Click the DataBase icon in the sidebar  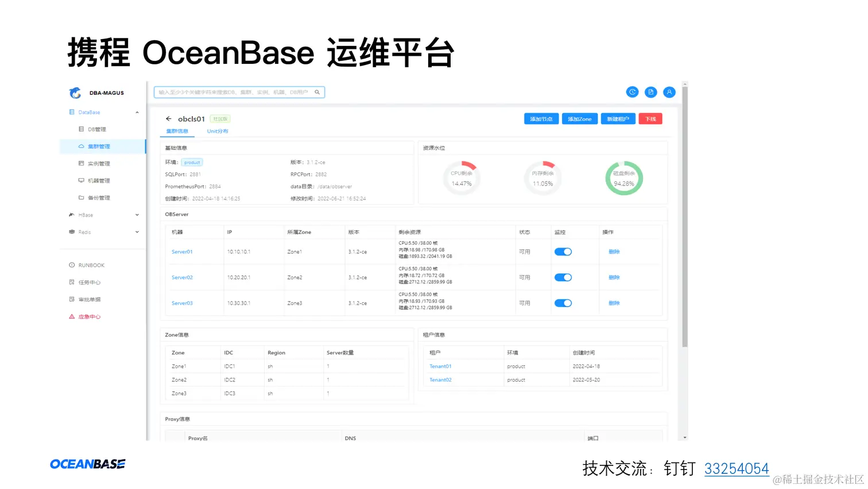72,112
